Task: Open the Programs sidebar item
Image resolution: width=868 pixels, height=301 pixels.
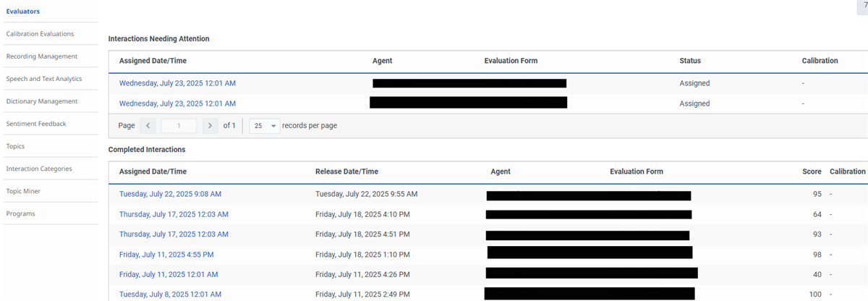Action: [x=20, y=213]
